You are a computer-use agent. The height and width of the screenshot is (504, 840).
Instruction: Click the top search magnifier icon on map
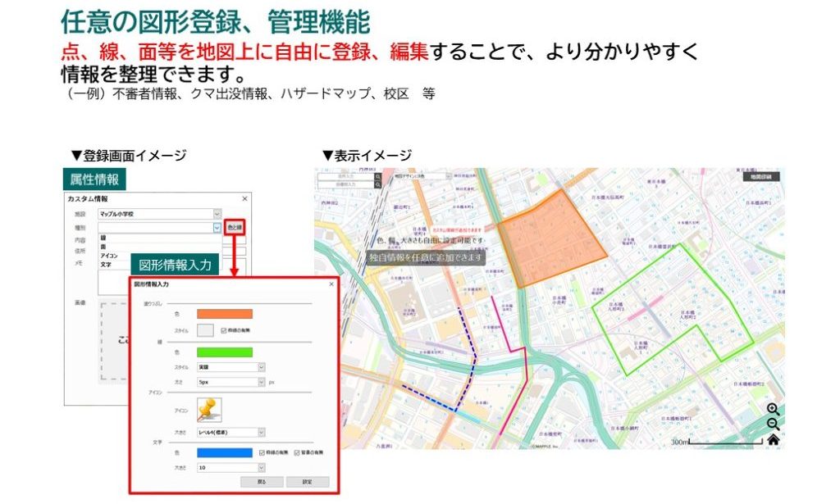click(x=377, y=176)
